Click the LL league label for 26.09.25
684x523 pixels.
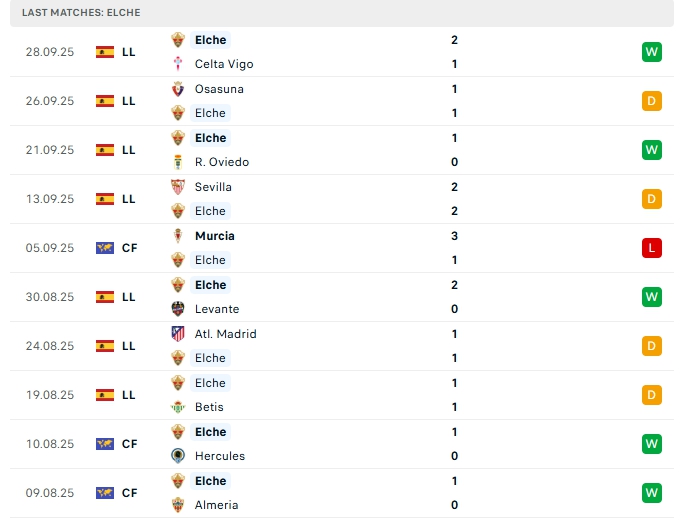[129, 101]
